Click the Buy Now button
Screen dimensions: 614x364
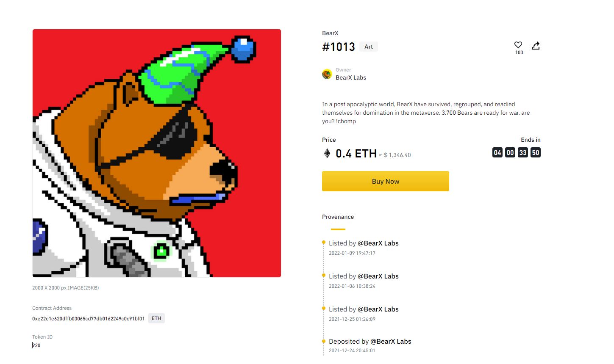tap(386, 181)
